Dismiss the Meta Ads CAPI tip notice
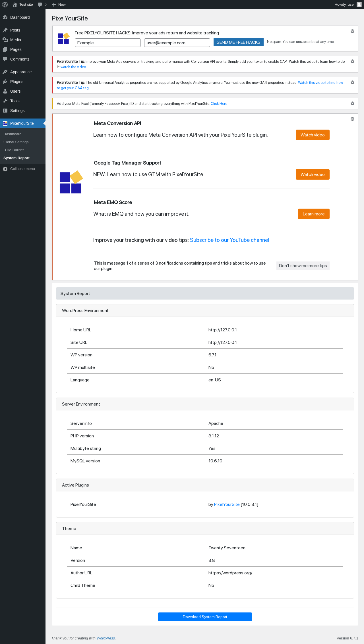Image resolution: width=364 pixels, height=644 pixels. (x=352, y=61)
